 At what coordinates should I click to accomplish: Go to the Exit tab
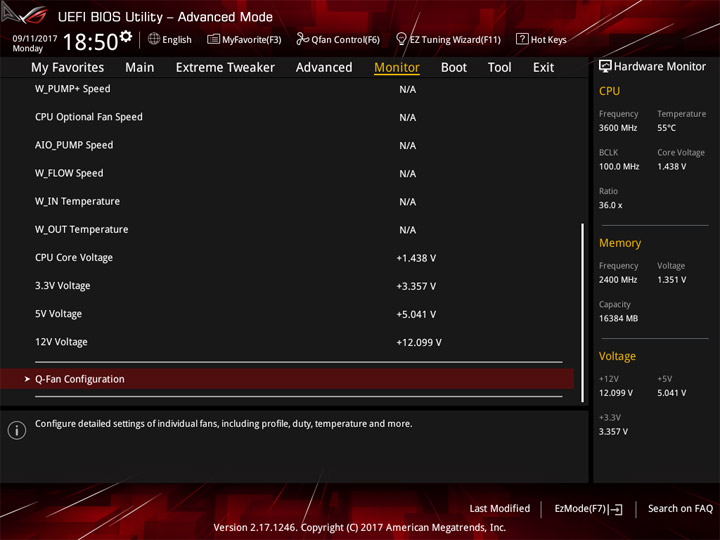tap(543, 68)
